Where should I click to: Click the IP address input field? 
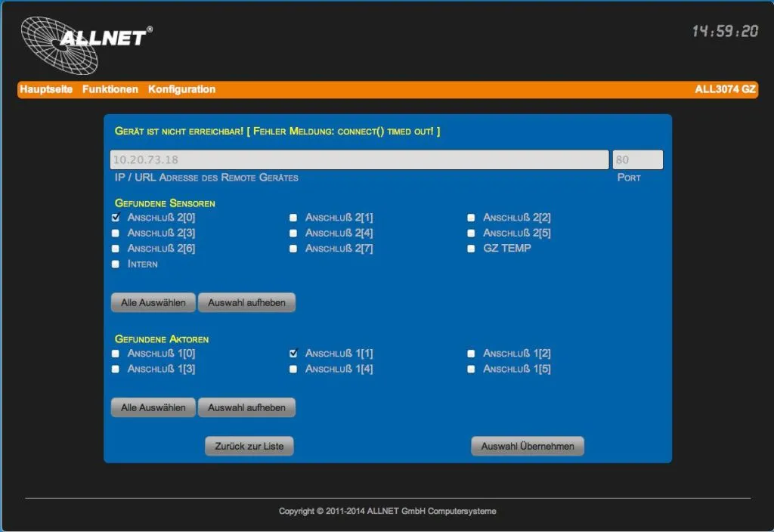(359, 159)
